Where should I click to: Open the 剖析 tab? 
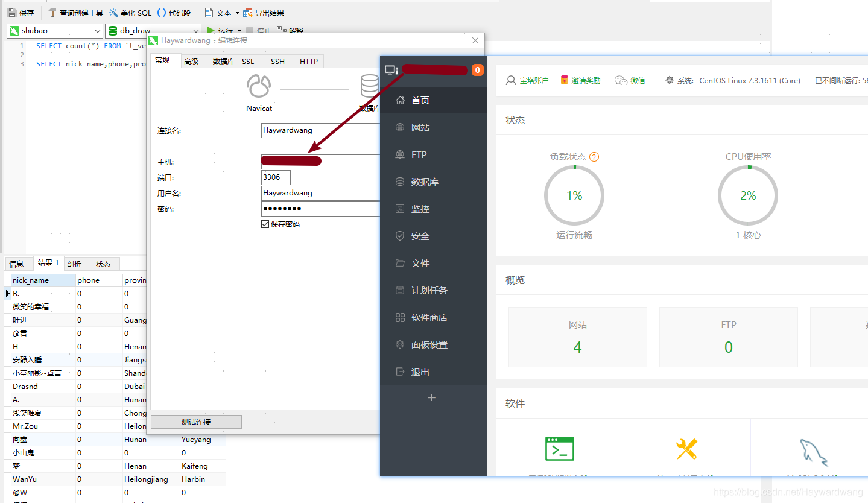[77, 264]
